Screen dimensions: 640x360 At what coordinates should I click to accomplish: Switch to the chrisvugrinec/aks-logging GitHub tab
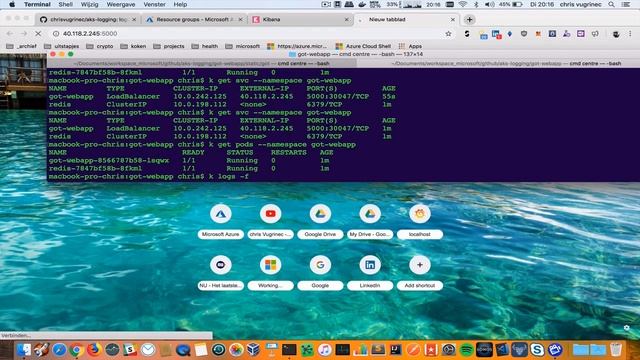click(x=88, y=19)
